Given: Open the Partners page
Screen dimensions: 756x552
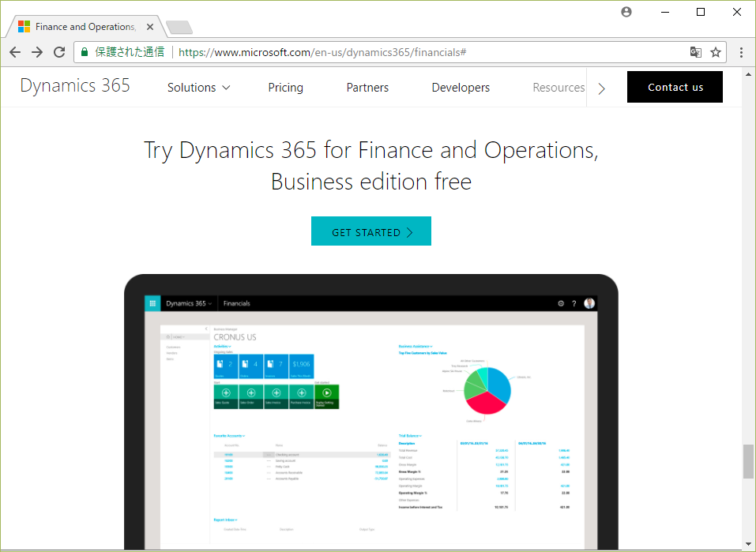Looking at the screenshot, I should click(x=367, y=88).
